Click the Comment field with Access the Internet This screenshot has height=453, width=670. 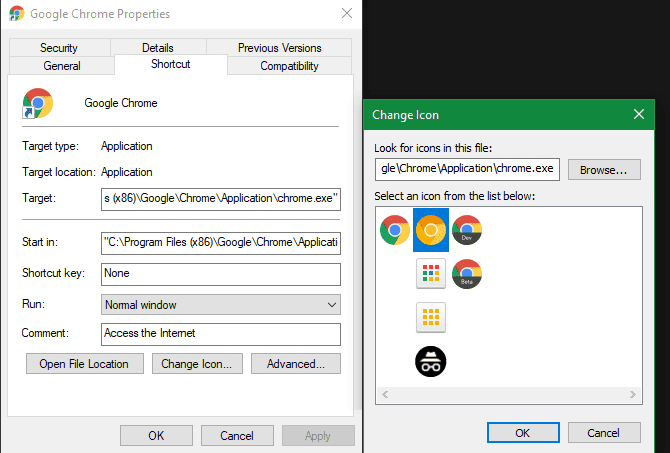click(x=221, y=334)
